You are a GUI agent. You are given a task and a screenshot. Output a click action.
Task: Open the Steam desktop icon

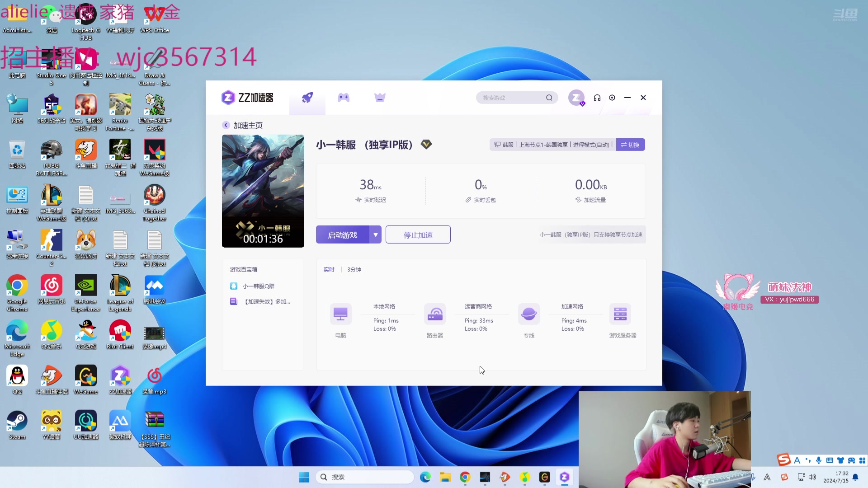click(17, 425)
